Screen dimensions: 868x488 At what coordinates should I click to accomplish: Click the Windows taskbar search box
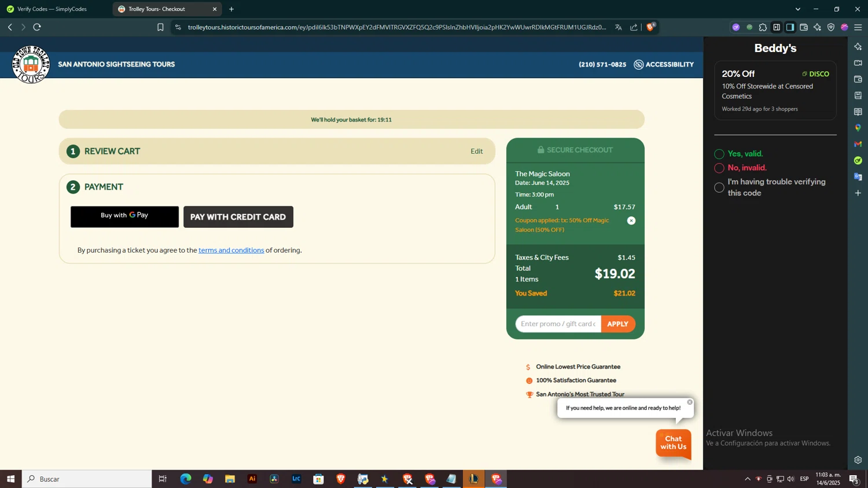(x=87, y=479)
